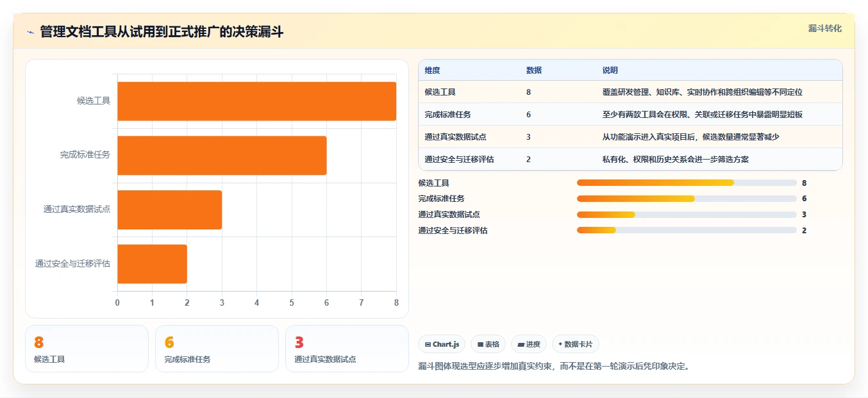
Task: Click the lightning icon beside the page title
Action: [30, 32]
